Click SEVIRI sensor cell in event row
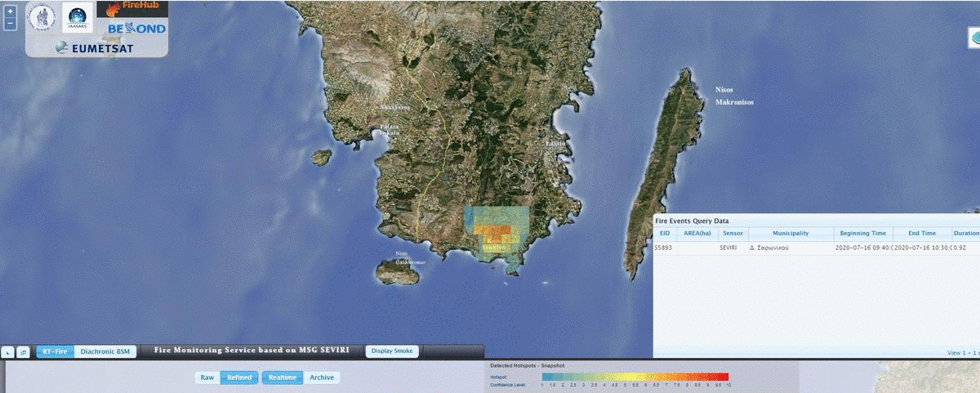The width and height of the screenshot is (980, 393). pyautogui.click(x=733, y=248)
